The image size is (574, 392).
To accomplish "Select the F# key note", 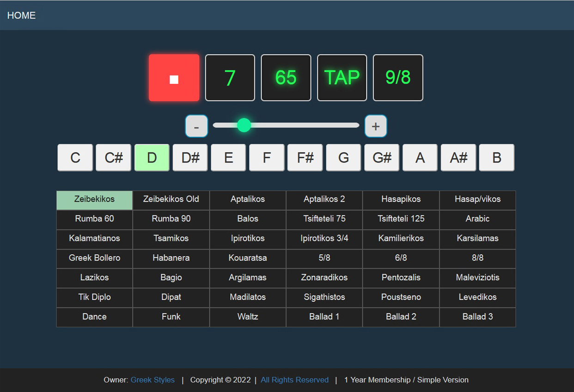I will tap(305, 158).
